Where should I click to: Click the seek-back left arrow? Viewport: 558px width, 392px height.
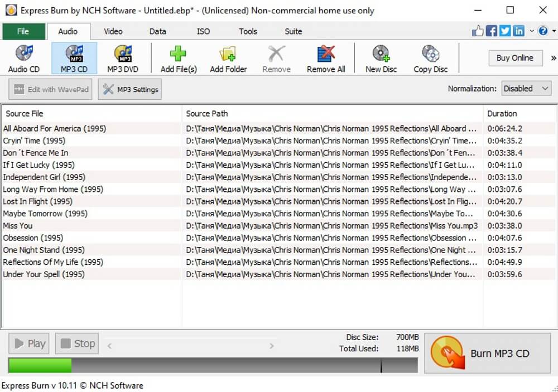point(109,345)
